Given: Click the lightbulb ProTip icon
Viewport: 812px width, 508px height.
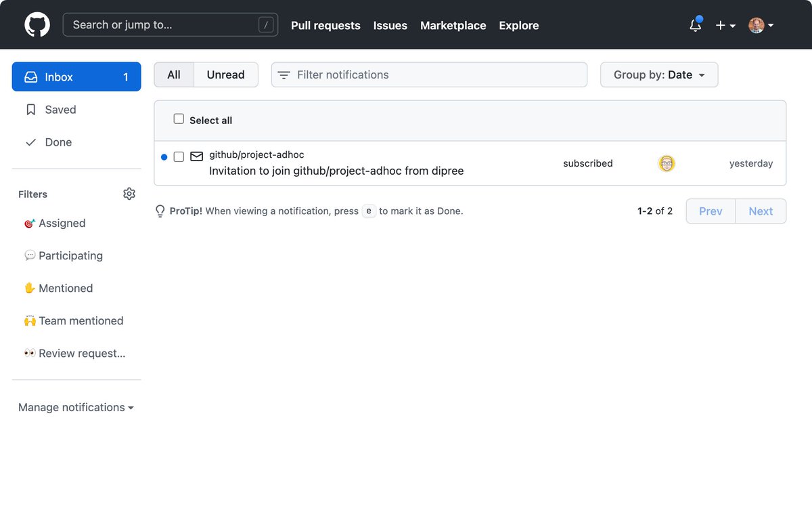Looking at the screenshot, I should coord(160,211).
